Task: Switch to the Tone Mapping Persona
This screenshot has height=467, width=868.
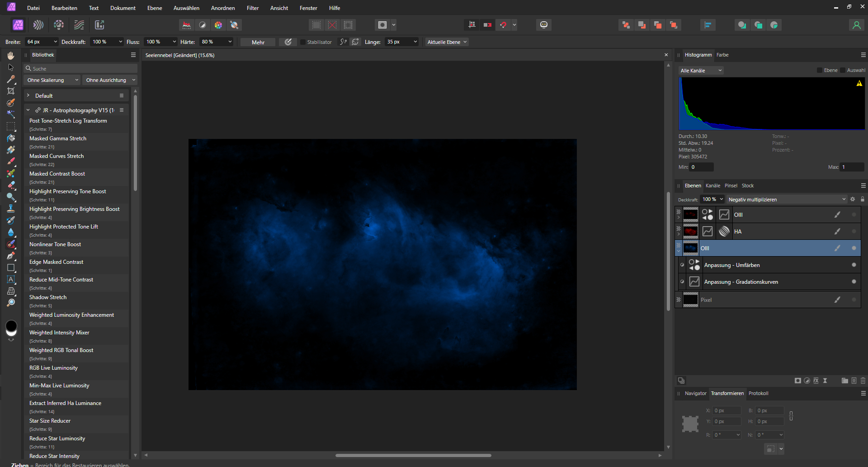Action: click(79, 25)
